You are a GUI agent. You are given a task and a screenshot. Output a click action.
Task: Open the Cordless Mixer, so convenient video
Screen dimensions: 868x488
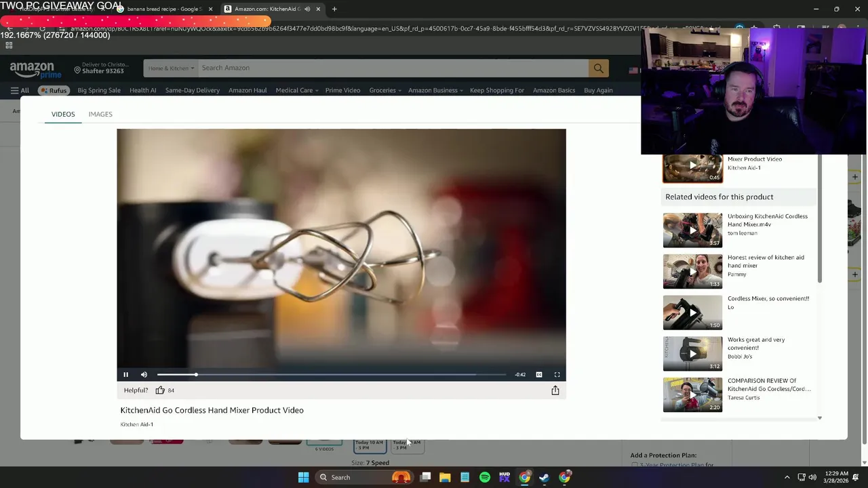point(692,312)
